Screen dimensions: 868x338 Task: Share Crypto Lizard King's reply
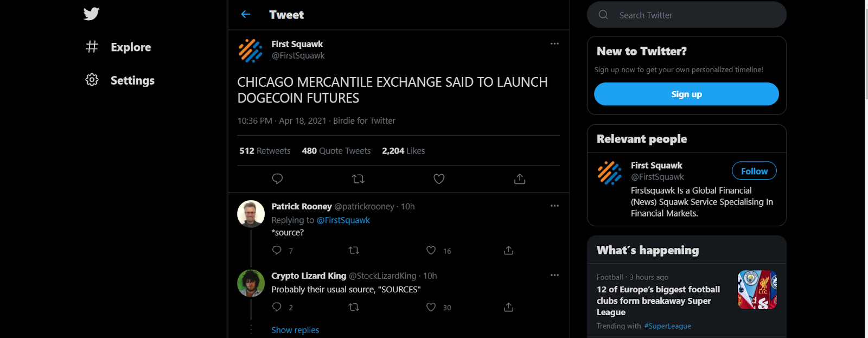[x=508, y=307]
